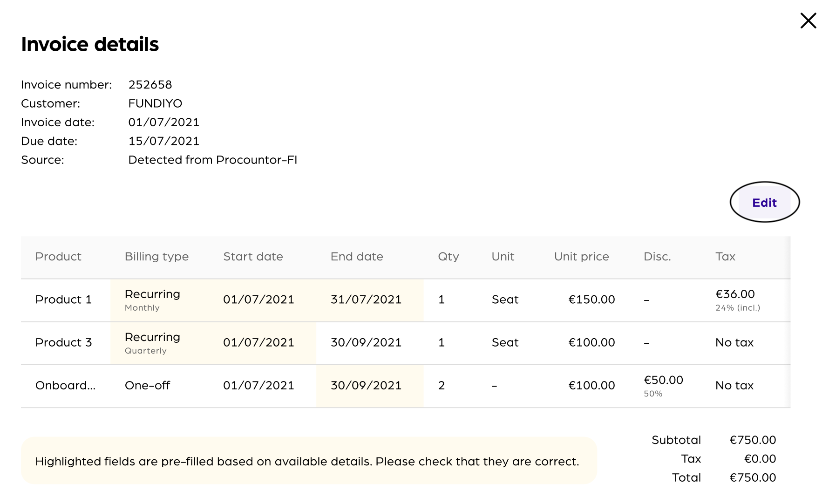Click the Unit price column header
The height and width of the screenshot is (504, 829).
(581, 257)
